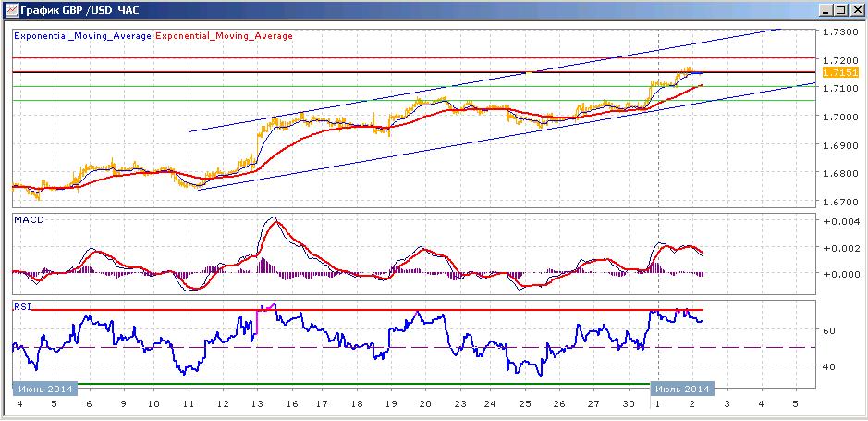Click the +0.002 MACD scale value

point(840,248)
